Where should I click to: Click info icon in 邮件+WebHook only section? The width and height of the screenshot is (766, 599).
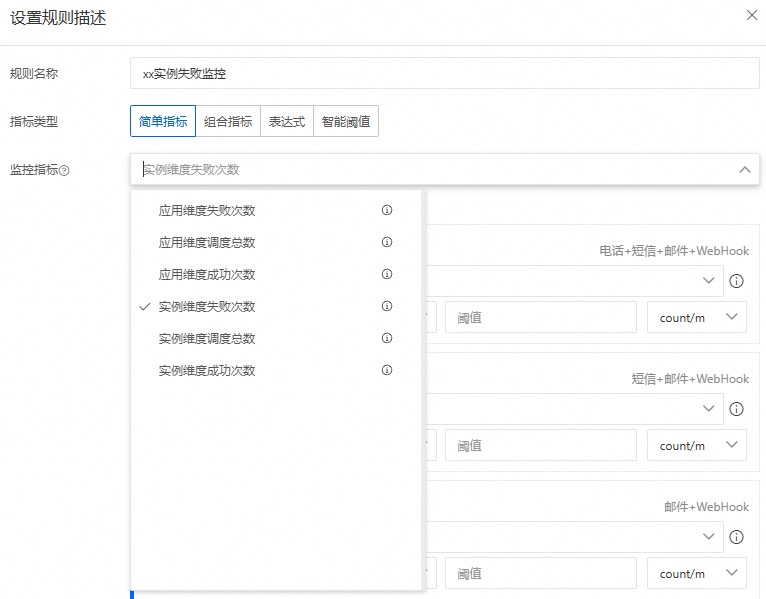[x=736, y=537]
